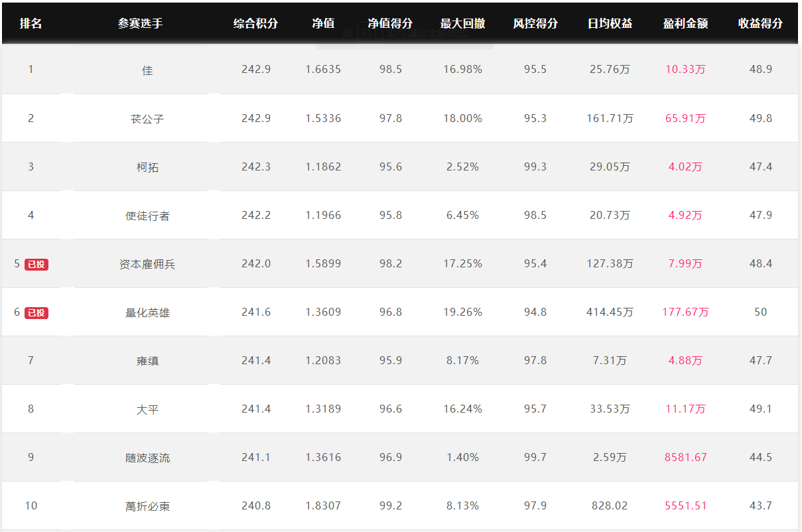Sort by 综合积分 column header
The height and width of the screenshot is (532, 802).
click(255, 23)
